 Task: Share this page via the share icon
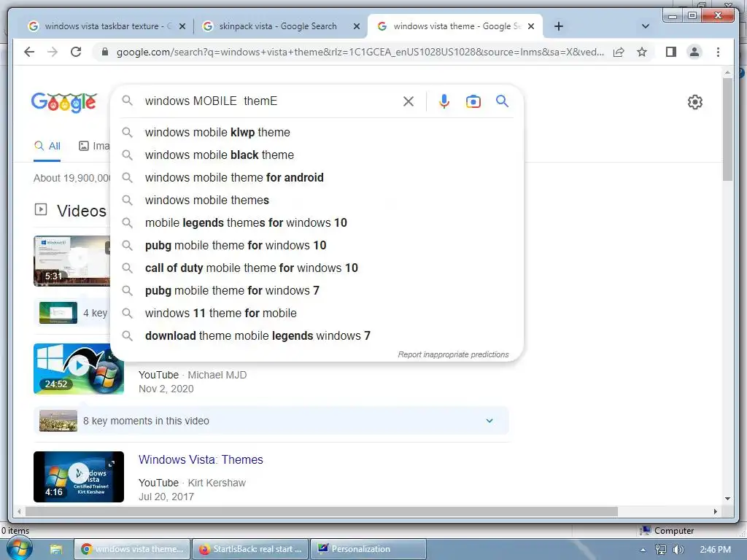pyautogui.click(x=619, y=52)
